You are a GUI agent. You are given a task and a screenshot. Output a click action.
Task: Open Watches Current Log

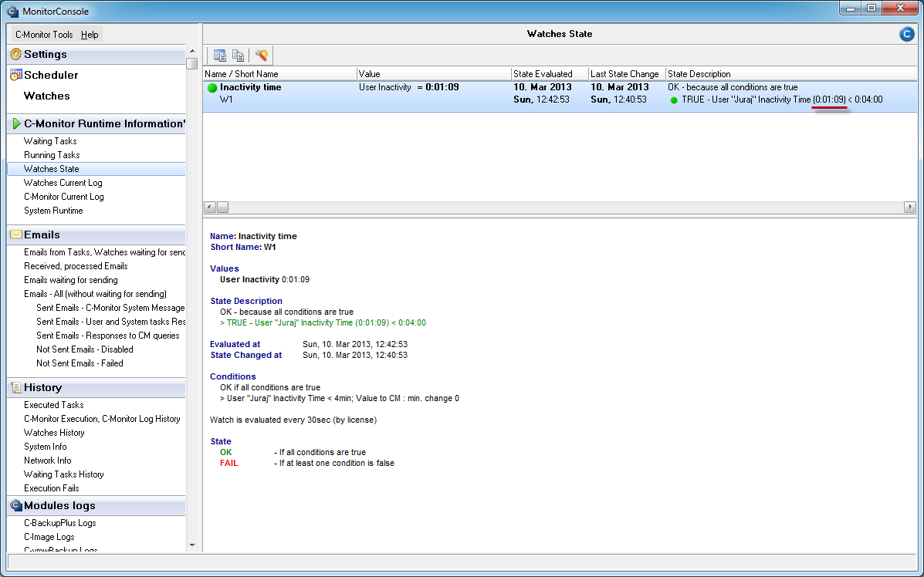pos(63,183)
